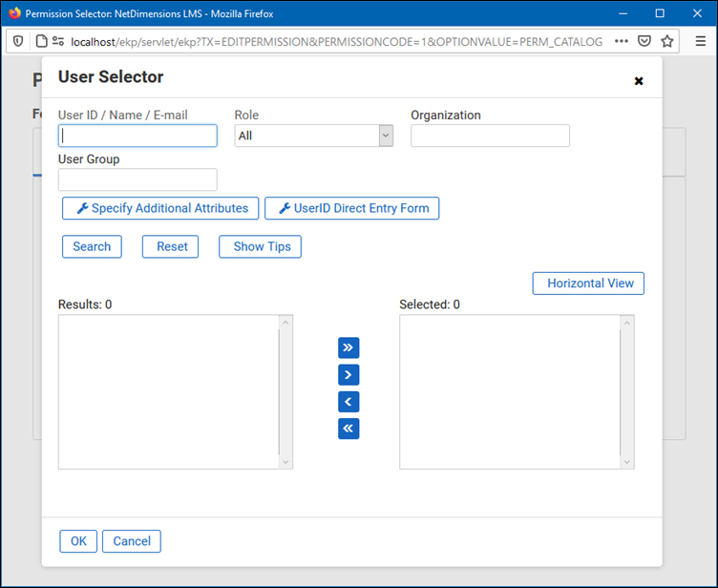This screenshot has width=718, height=588.
Task: Open the page actions three-dot menu
Action: point(622,41)
